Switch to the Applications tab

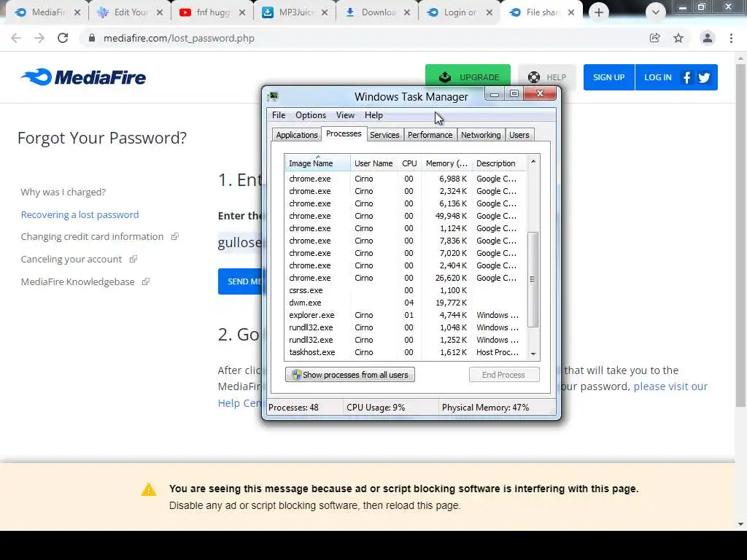(x=297, y=135)
